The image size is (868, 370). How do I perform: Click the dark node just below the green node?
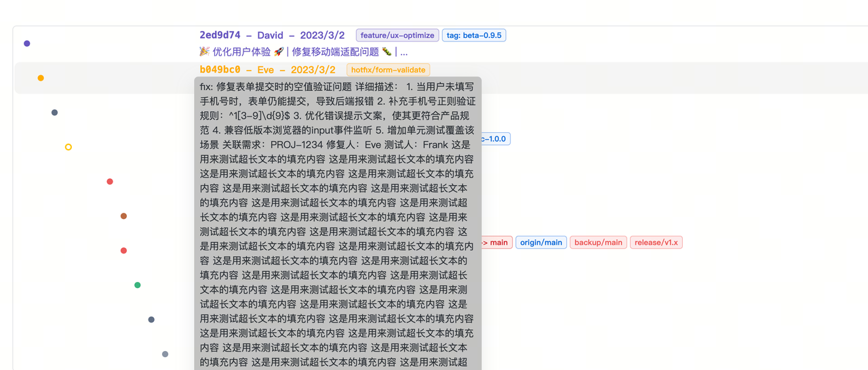tap(151, 320)
